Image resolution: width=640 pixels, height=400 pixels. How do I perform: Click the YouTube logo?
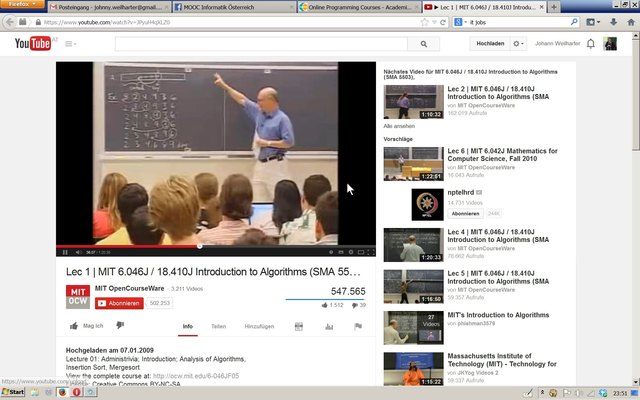coord(33,43)
